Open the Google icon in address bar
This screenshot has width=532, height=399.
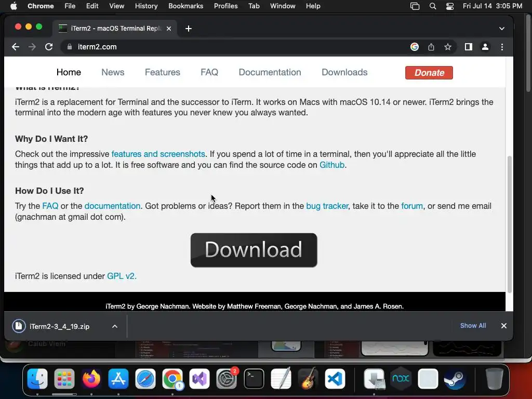tap(414, 47)
